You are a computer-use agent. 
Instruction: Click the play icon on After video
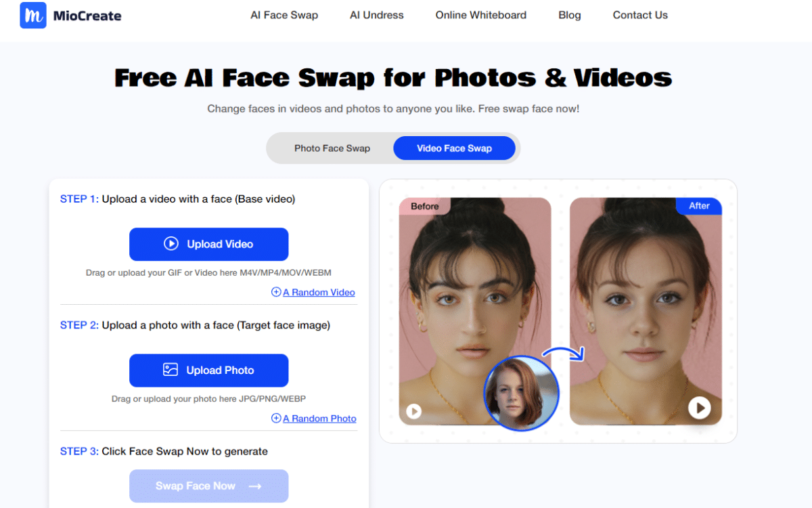click(700, 408)
